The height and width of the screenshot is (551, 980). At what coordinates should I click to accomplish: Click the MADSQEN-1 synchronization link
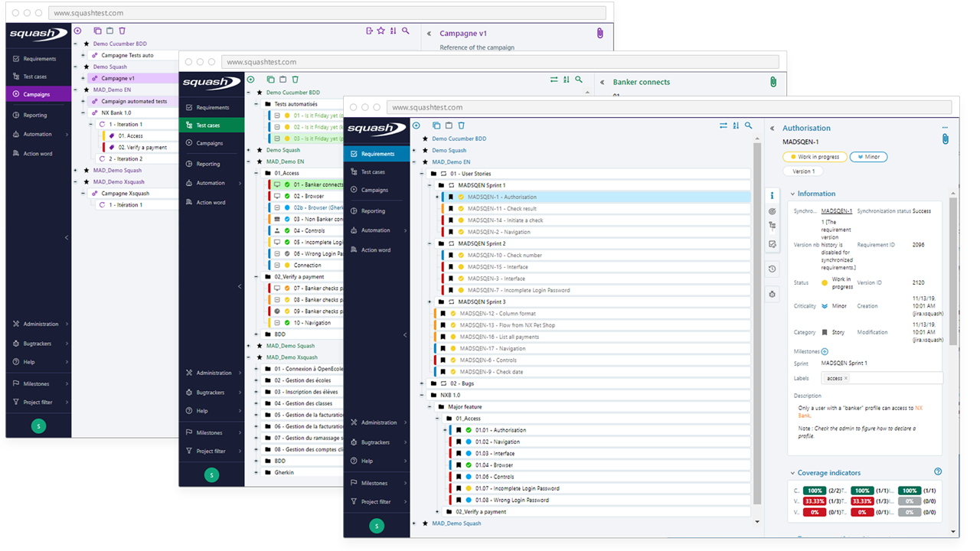pos(836,210)
